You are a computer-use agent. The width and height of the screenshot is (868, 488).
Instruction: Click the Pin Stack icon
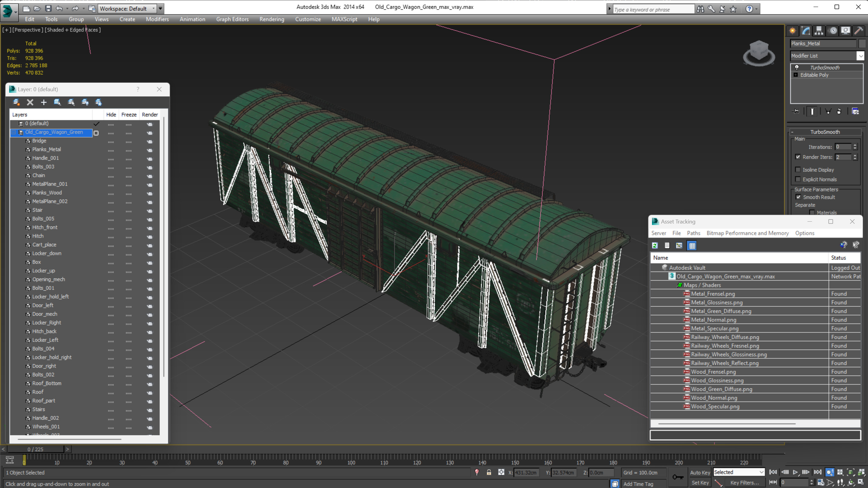point(796,111)
